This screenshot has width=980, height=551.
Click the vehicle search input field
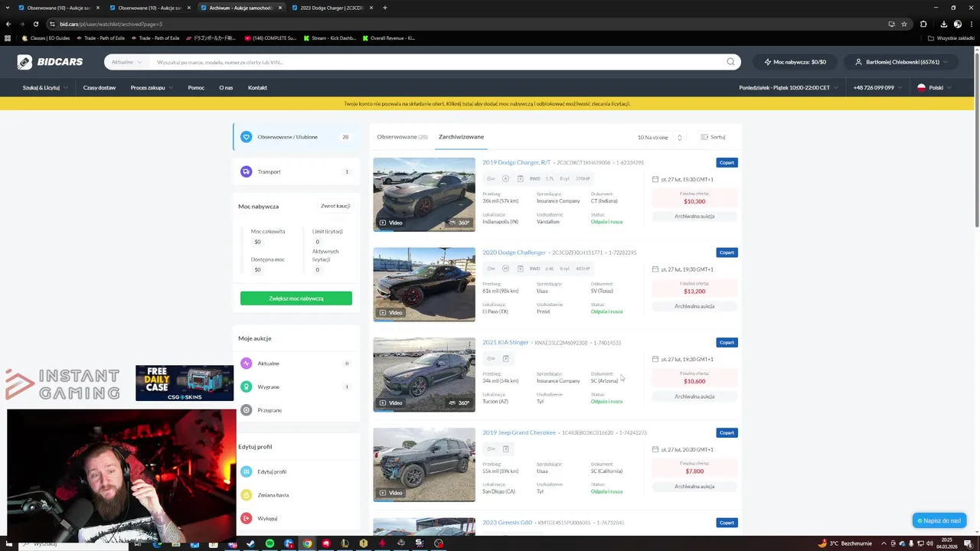click(436, 62)
